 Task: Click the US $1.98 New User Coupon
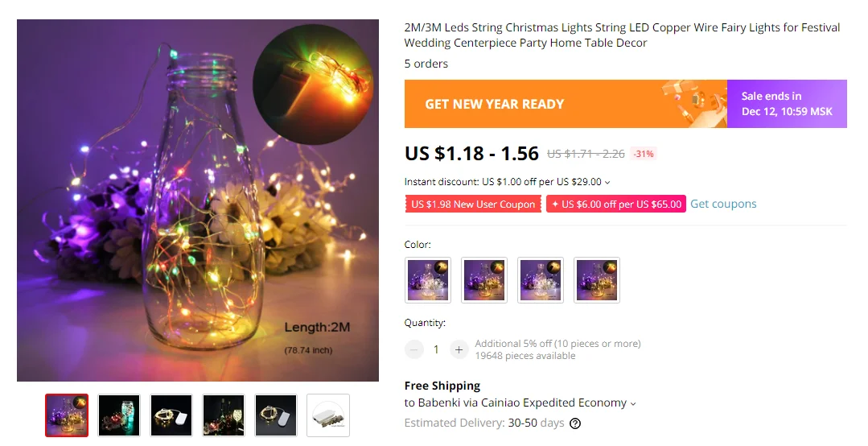(x=473, y=204)
